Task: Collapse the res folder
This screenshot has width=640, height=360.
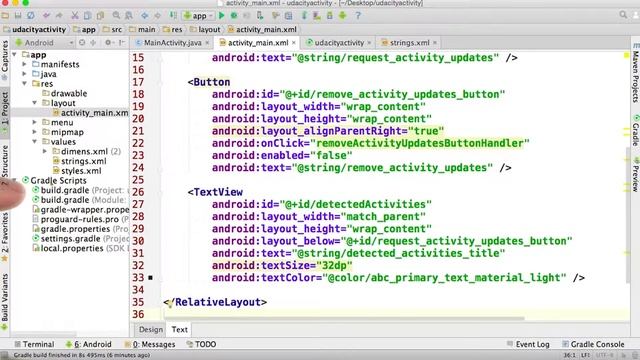Action: click(x=24, y=84)
